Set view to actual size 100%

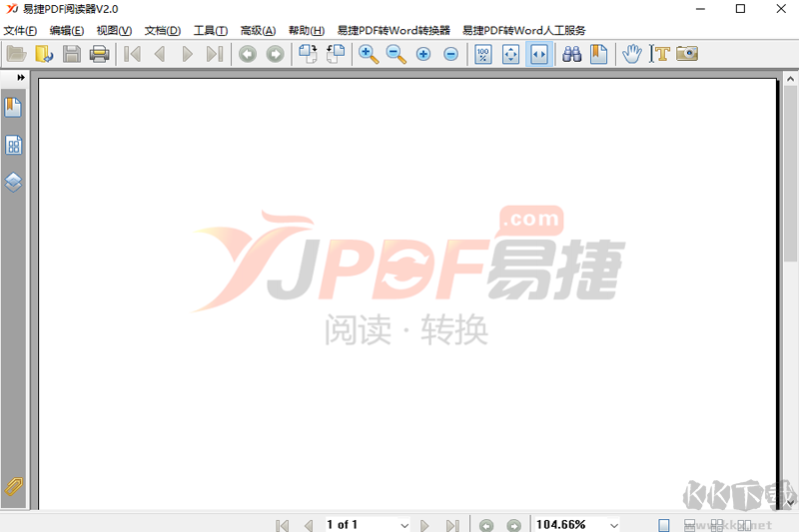point(483,54)
